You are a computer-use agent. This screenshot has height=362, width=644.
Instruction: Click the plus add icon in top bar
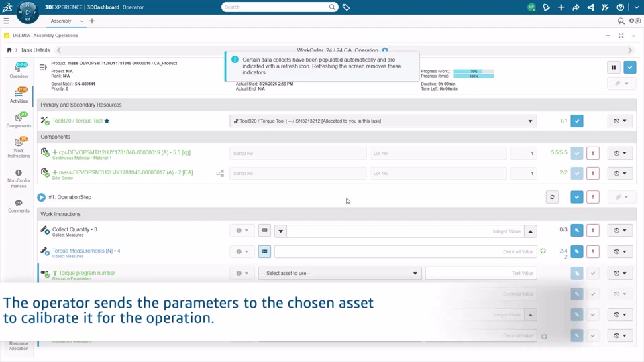tap(561, 7)
